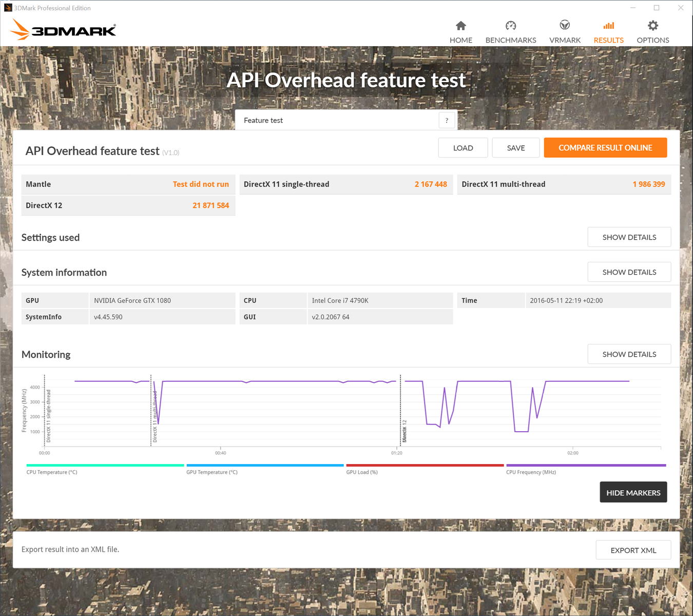The image size is (693, 616).
Task: Click the LOAD button
Action: click(463, 148)
